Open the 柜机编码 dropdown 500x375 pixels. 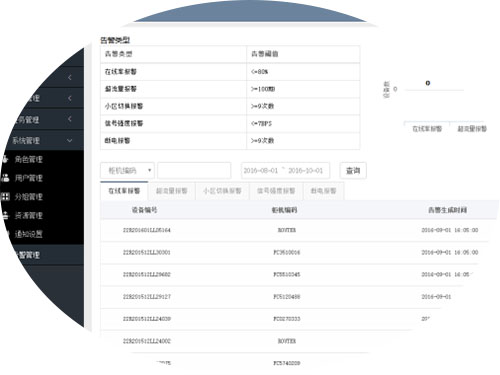tap(127, 171)
